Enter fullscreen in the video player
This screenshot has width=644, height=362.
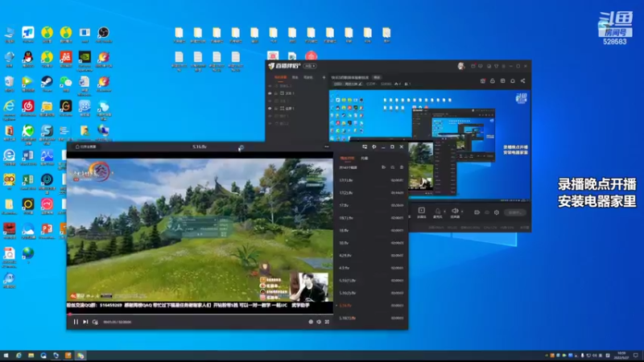click(x=327, y=323)
